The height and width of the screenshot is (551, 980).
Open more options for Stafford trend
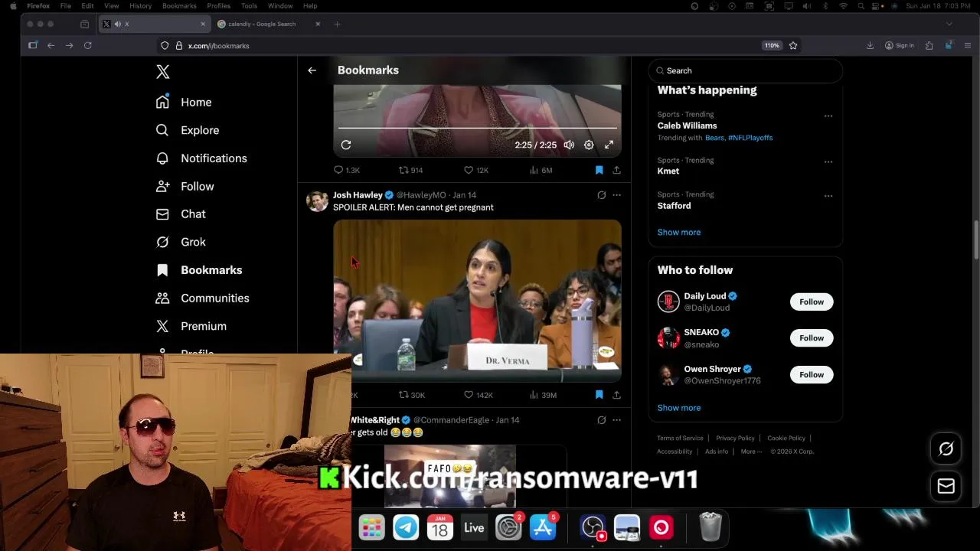[828, 196]
